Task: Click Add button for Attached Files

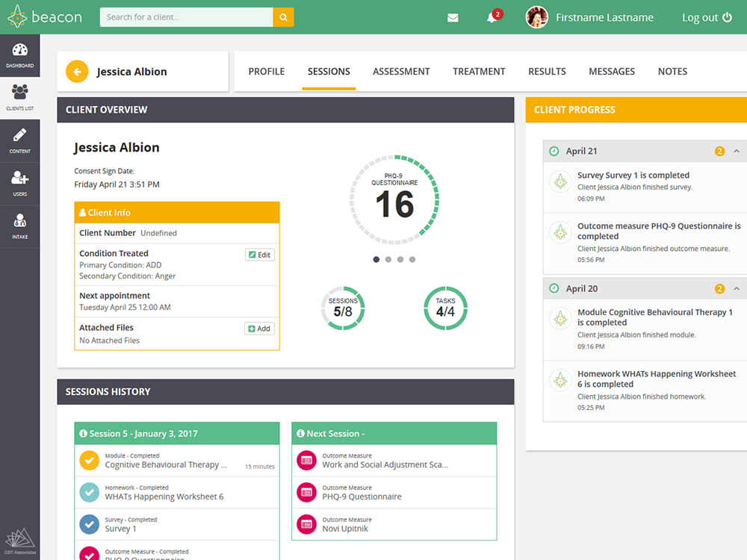Action: [260, 329]
